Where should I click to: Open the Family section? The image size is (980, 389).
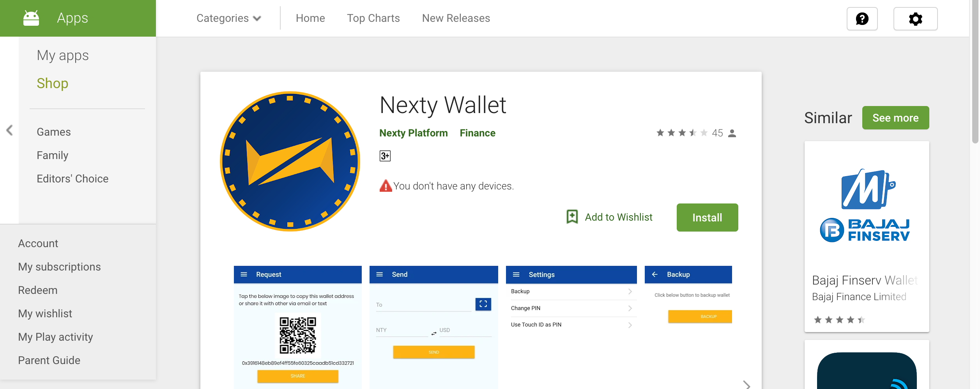tap(53, 156)
